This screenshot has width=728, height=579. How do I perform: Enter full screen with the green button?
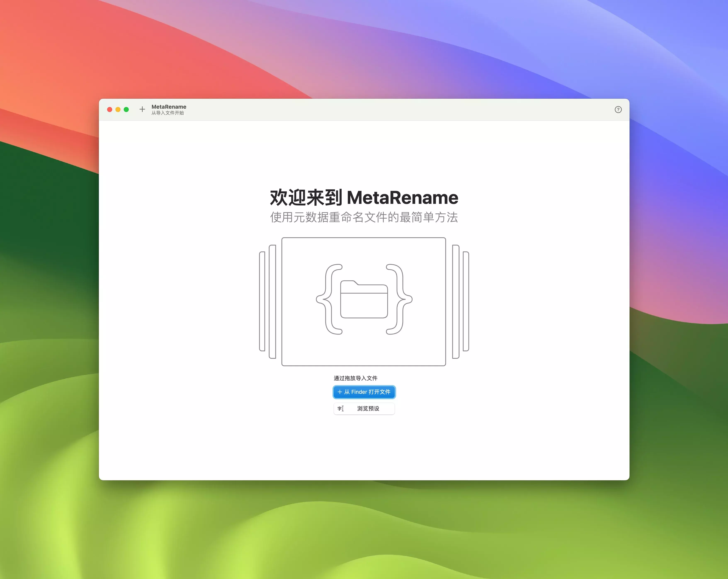click(126, 109)
